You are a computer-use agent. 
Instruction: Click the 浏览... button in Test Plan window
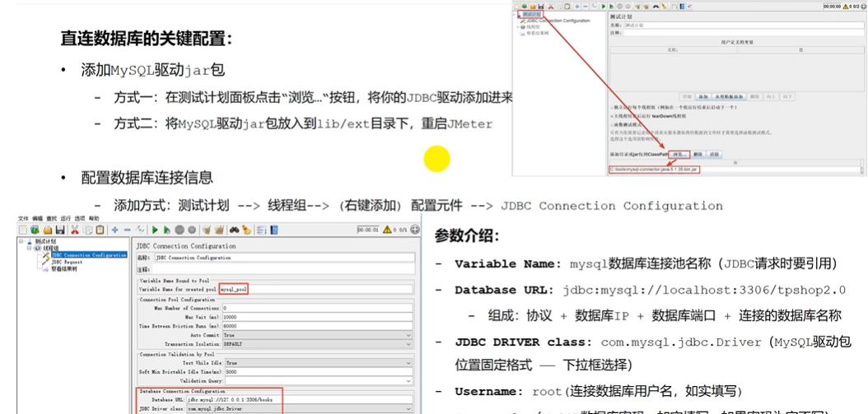(x=679, y=155)
